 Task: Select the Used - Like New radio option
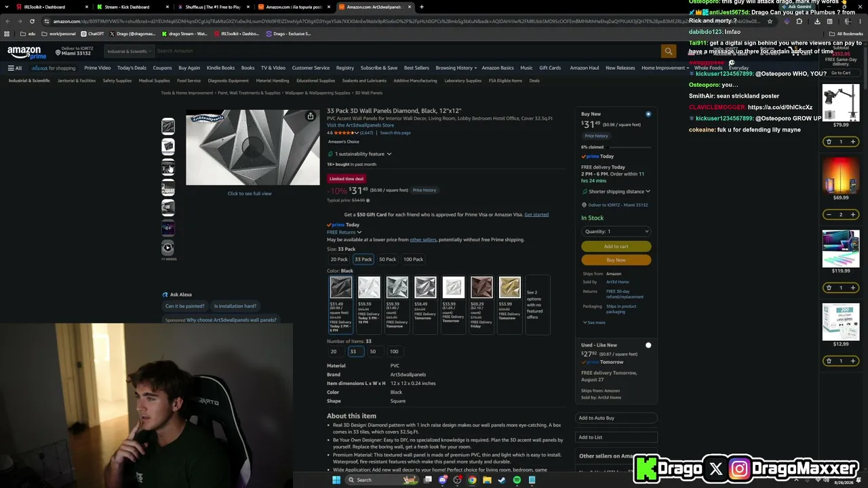pyautogui.click(x=648, y=346)
